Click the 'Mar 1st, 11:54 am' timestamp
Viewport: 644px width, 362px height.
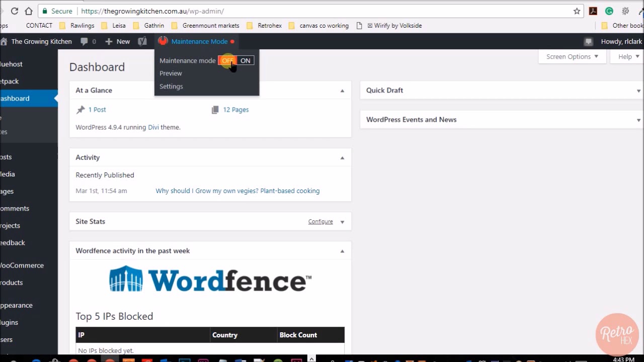(101, 191)
